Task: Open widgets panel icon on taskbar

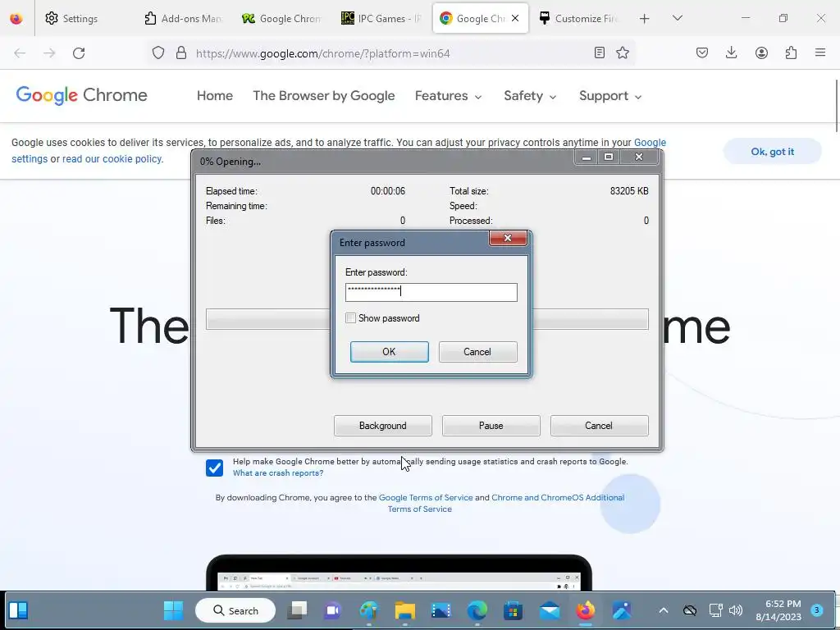Action: point(18,610)
